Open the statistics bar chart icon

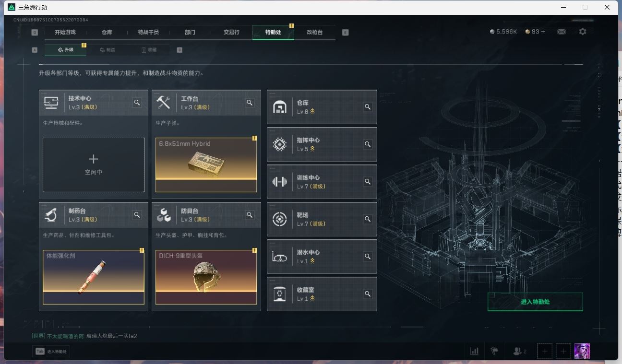[474, 351]
